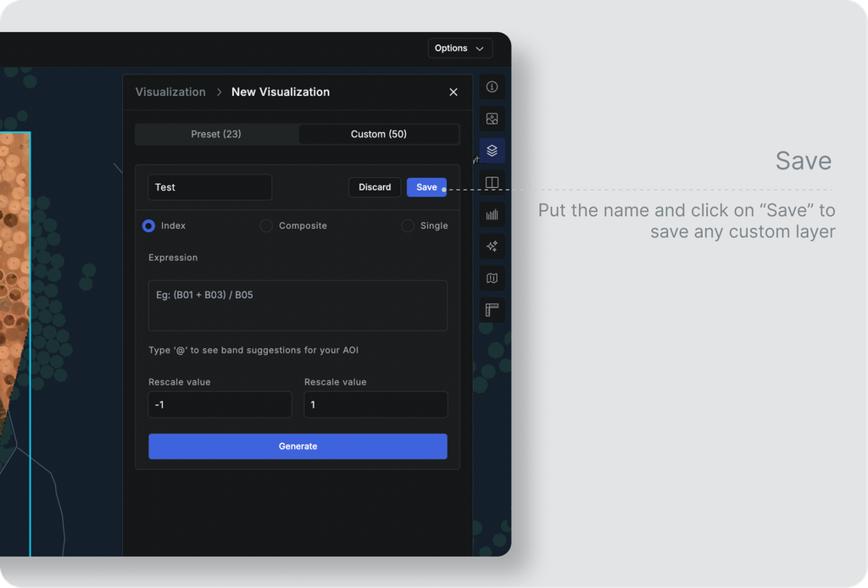
Task: Select the Single radio button
Action: pyautogui.click(x=408, y=225)
